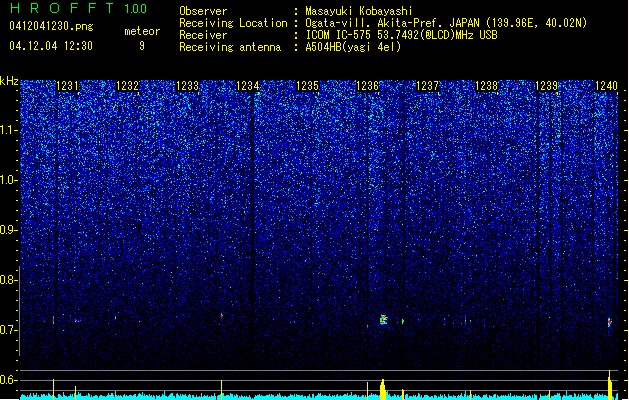Click the 1.0 frequency axis label
The height and width of the screenshot is (400, 629).
pos(8,180)
